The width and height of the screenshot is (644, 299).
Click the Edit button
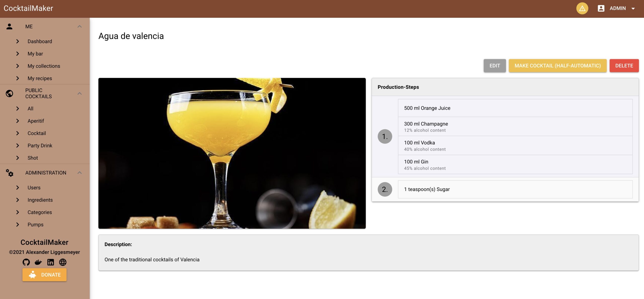495,66
